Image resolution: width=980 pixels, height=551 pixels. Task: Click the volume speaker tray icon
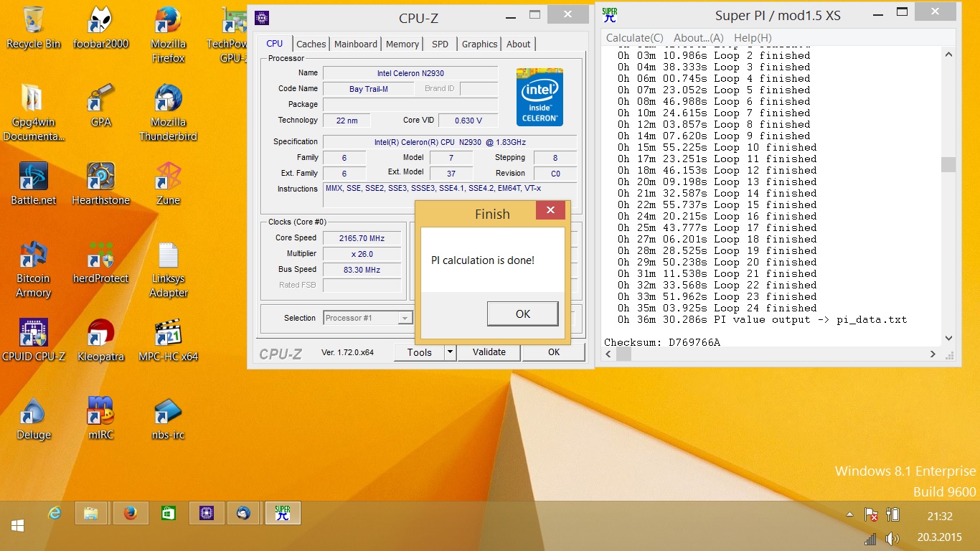coord(892,538)
